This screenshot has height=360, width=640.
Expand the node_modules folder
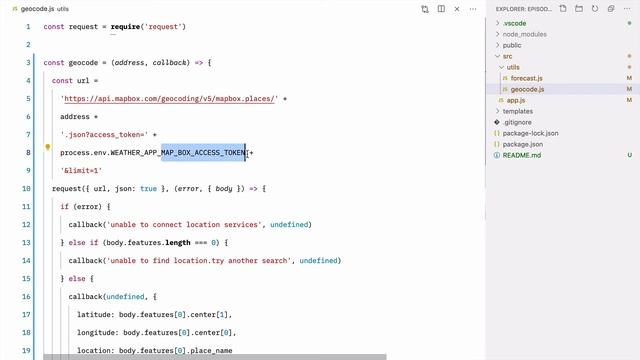click(x=498, y=34)
